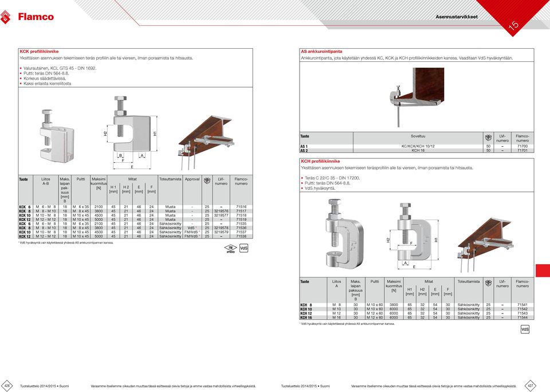
Task: Click Flamco number 71518
Action: pyautogui.click(x=241, y=215)
